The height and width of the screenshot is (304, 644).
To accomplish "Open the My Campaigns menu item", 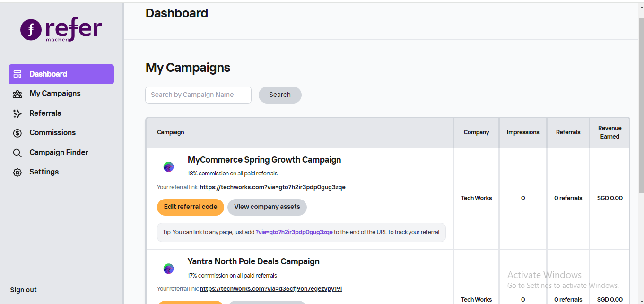I will tap(55, 94).
